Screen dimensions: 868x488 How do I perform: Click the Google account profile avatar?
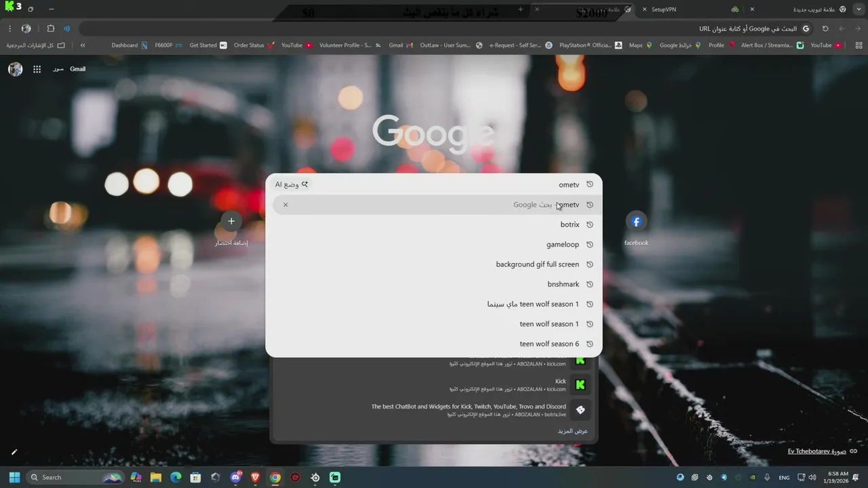(x=15, y=69)
